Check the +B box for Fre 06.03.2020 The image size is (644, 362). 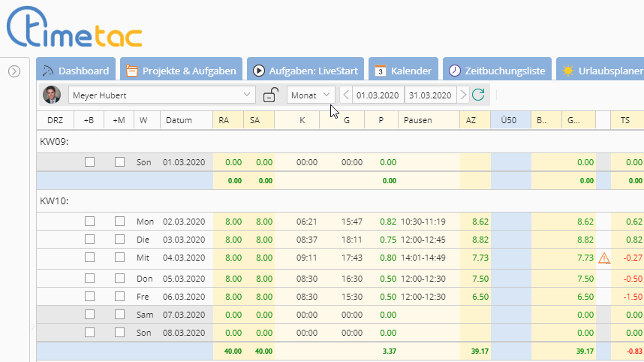pyautogui.click(x=89, y=296)
